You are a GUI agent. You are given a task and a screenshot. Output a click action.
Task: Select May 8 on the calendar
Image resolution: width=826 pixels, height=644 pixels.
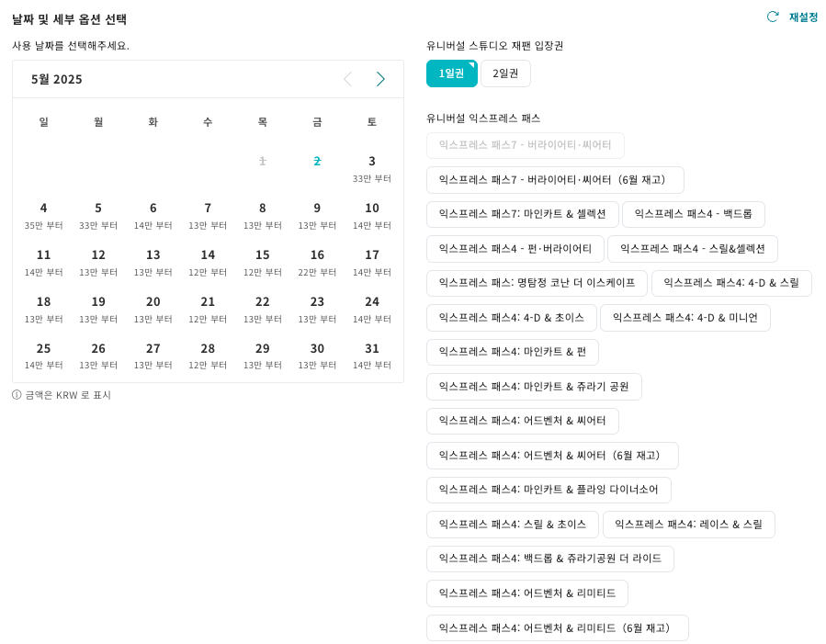[x=263, y=215]
